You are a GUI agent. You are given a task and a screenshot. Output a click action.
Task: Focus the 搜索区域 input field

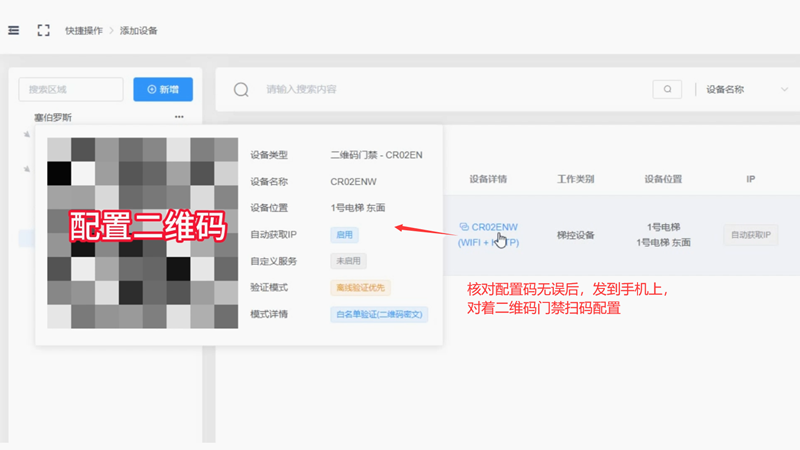[x=71, y=89]
